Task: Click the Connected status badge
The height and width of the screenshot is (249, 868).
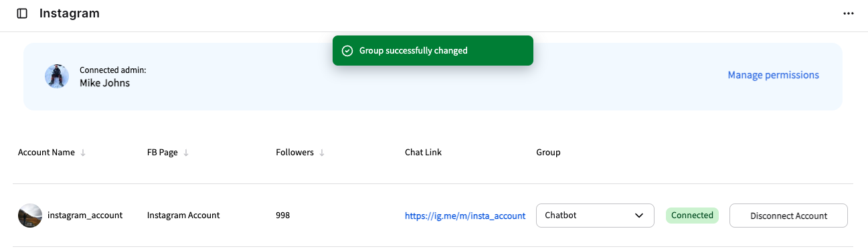Action: [692, 216]
